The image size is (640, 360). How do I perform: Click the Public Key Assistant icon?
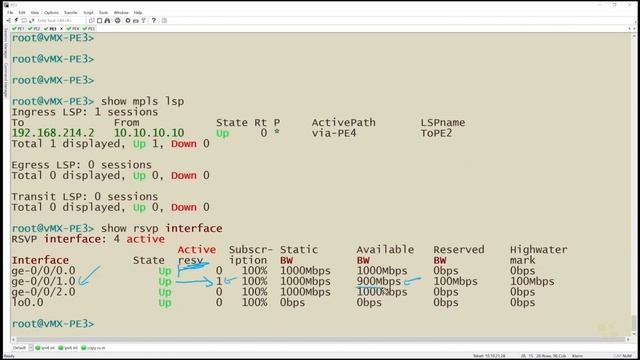(x=143, y=20)
